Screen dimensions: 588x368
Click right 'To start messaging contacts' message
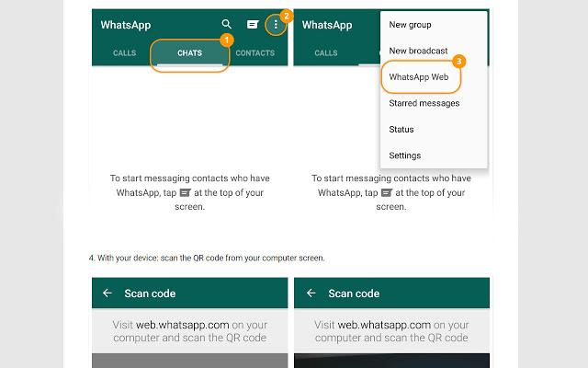click(391, 192)
